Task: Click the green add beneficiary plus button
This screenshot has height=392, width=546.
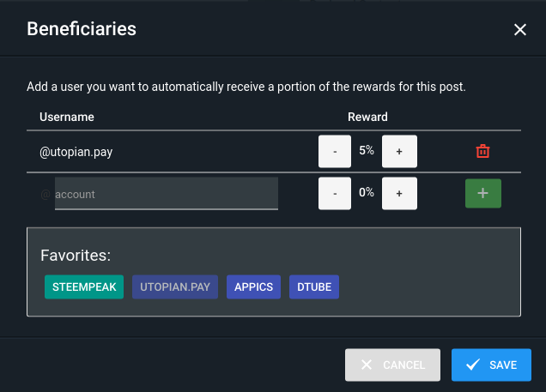Action: 482,193
